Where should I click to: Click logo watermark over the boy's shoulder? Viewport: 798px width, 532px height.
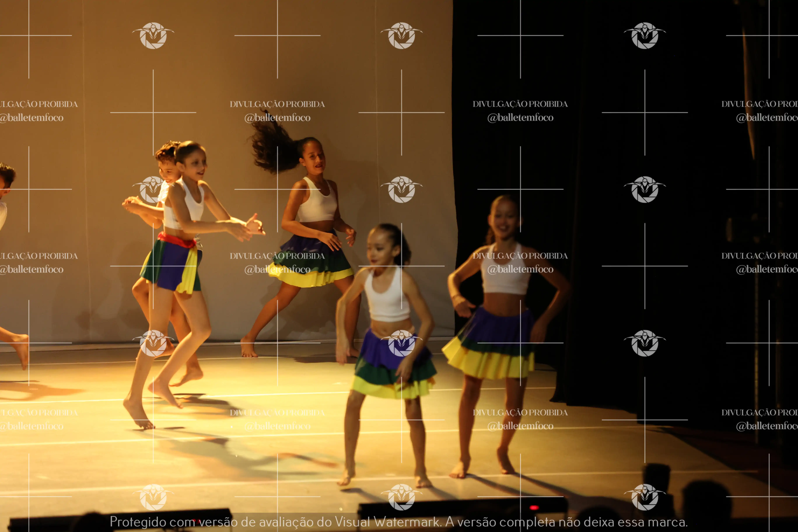152,189
